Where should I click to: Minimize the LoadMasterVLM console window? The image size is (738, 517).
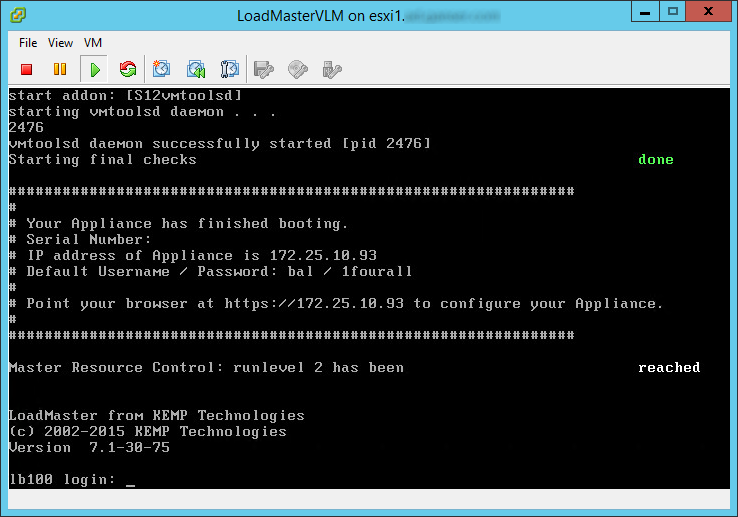(x=645, y=12)
